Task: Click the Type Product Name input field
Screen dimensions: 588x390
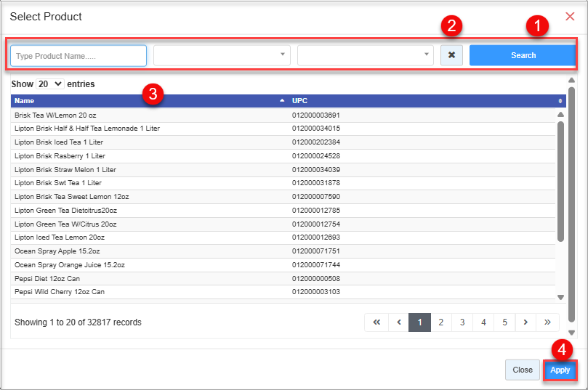Action: (x=78, y=55)
